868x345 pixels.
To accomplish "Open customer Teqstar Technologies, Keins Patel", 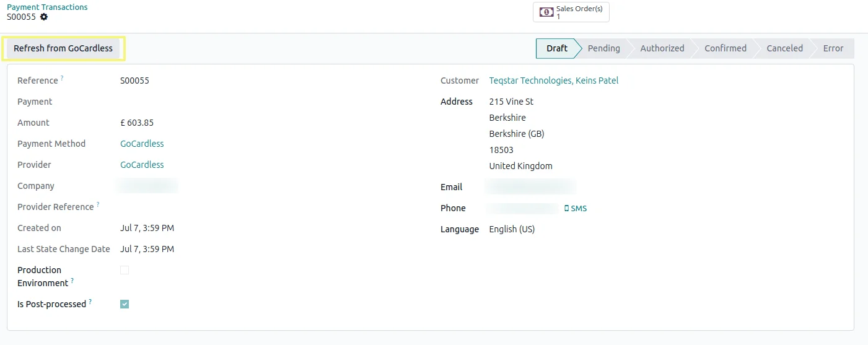I will pos(554,81).
